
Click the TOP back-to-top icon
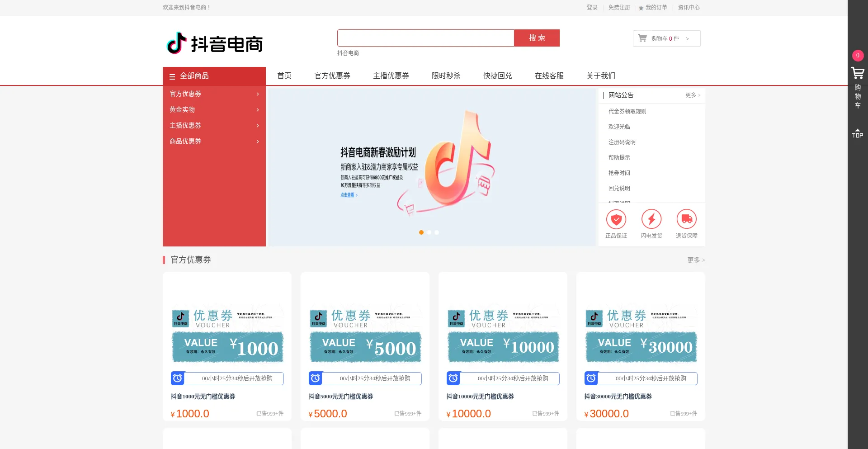pos(858,133)
